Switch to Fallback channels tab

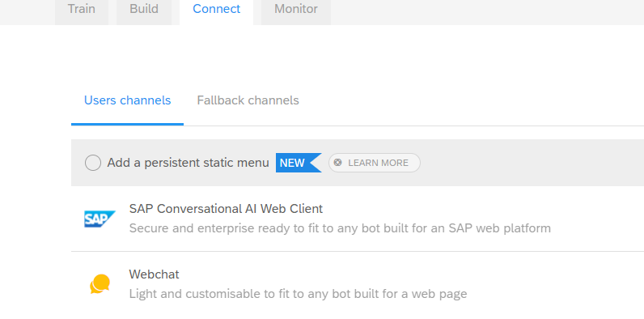tap(248, 100)
